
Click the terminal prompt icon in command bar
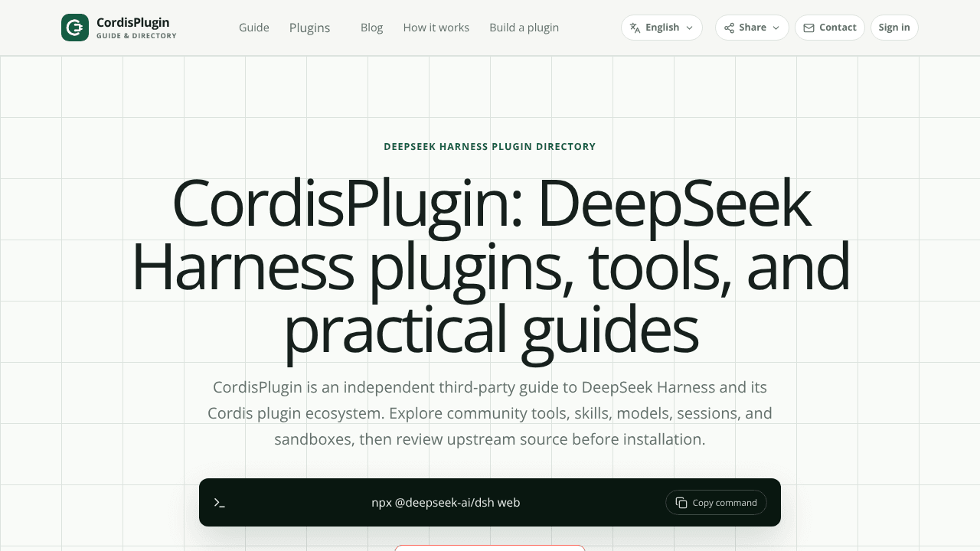(220, 503)
